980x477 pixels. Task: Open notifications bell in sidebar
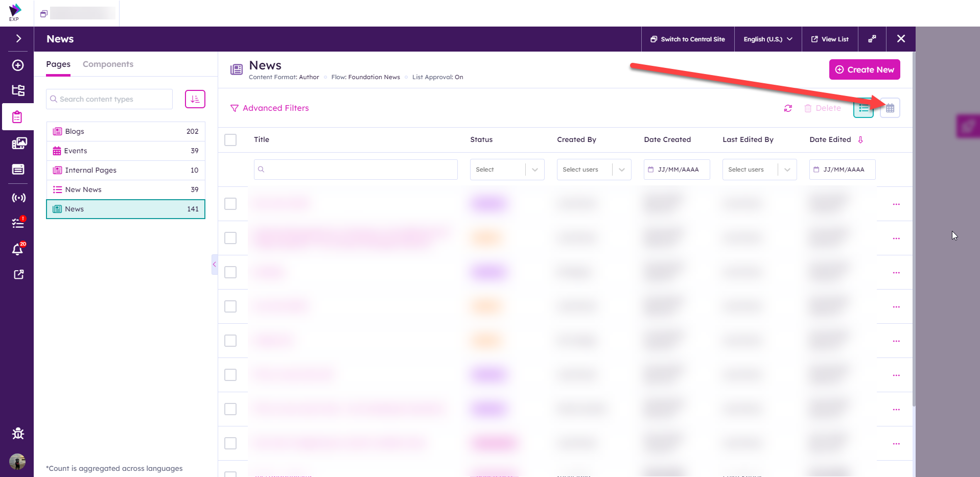pos(17,249)
